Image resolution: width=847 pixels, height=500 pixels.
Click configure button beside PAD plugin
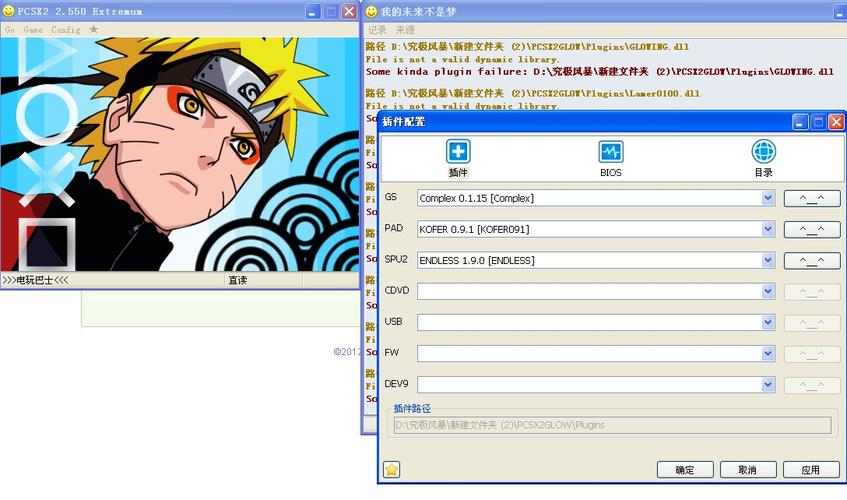click(812, 229)
